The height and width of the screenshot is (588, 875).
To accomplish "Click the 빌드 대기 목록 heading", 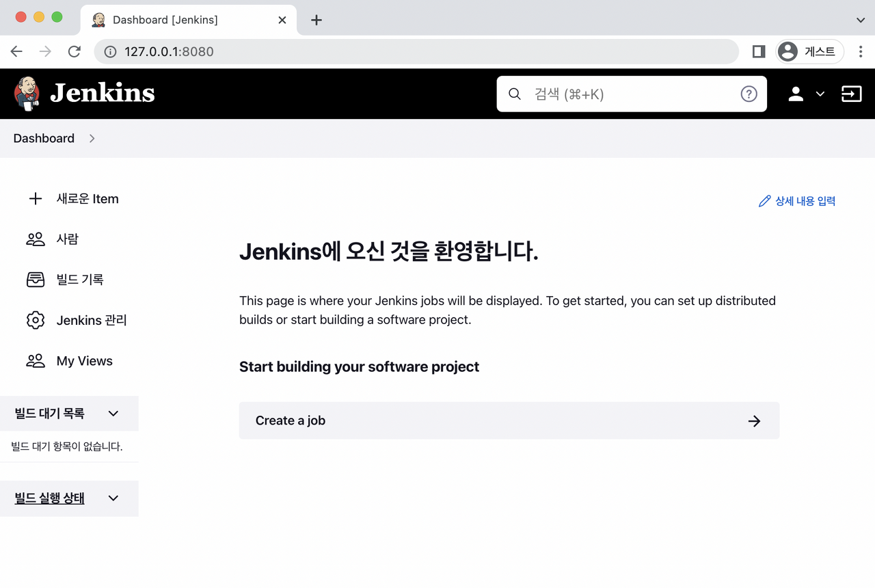I will pos(50,414).
